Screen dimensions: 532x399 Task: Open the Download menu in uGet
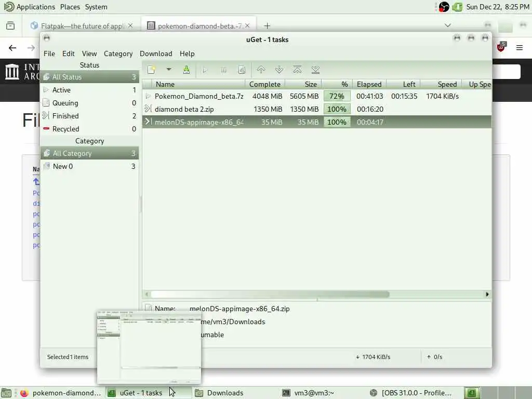pyautogui.click(x=156, y=54)
